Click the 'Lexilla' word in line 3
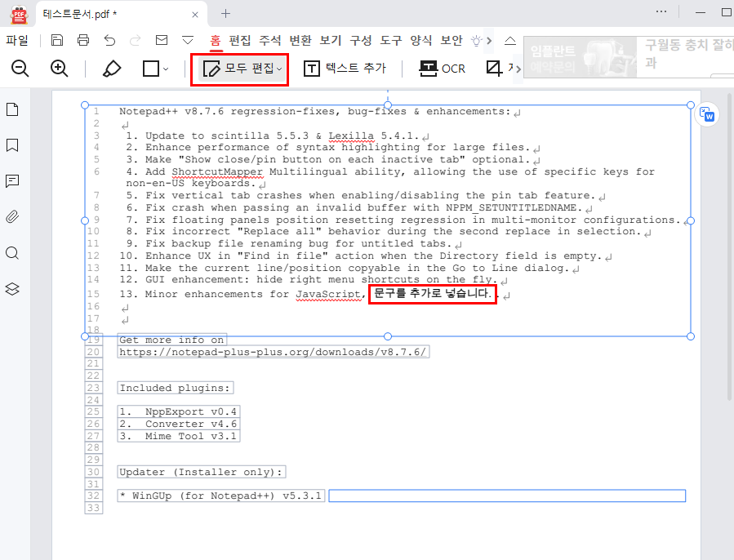This screenshot has width=734, height=560. click(351, 136)
